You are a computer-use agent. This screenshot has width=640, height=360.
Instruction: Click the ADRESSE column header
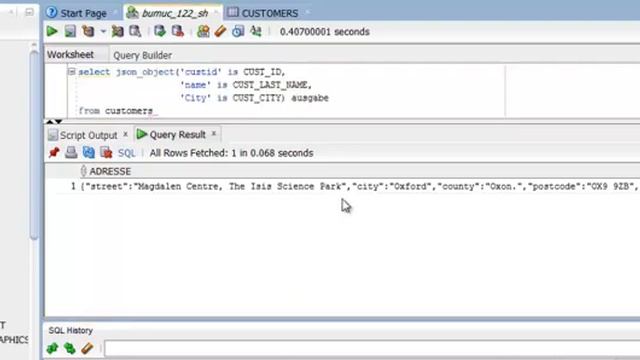tap(110, 171)
